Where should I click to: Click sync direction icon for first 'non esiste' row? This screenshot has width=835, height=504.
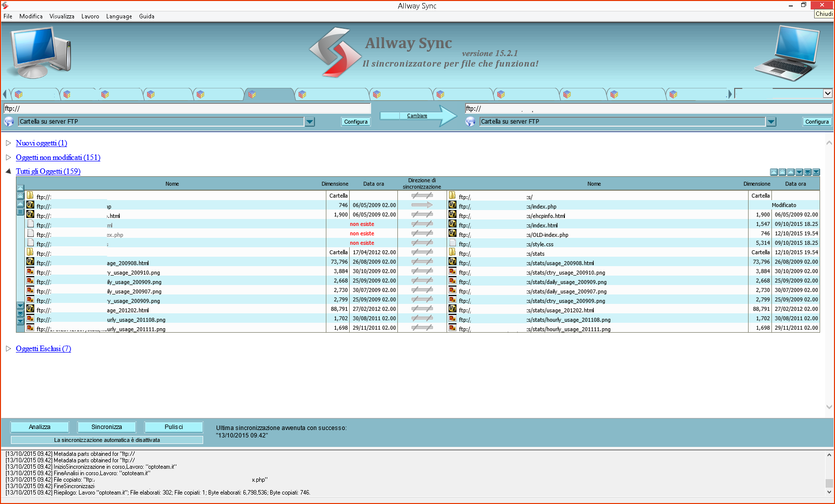[422, 224]
